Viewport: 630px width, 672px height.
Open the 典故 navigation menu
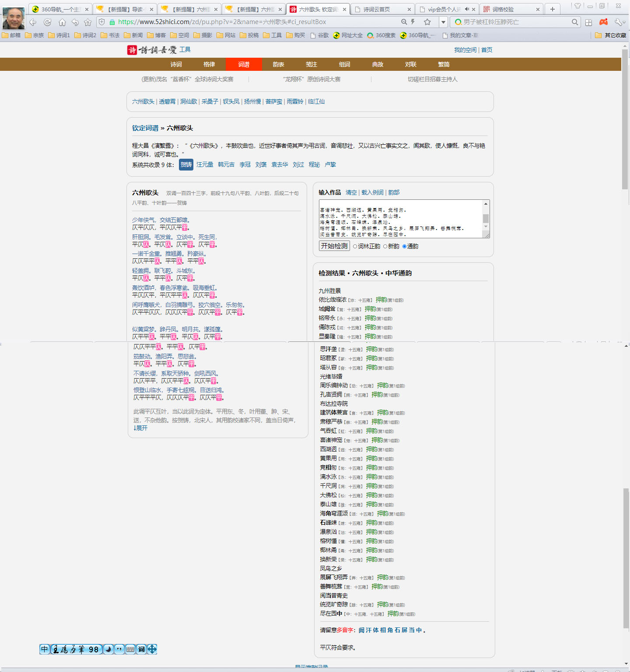(378, 64)
